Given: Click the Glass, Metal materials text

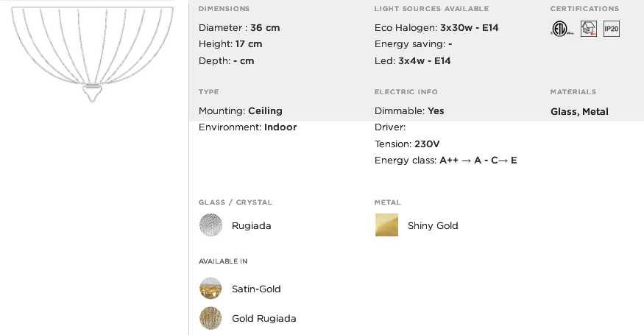Looking at the screenshot, I should (579, 112).
